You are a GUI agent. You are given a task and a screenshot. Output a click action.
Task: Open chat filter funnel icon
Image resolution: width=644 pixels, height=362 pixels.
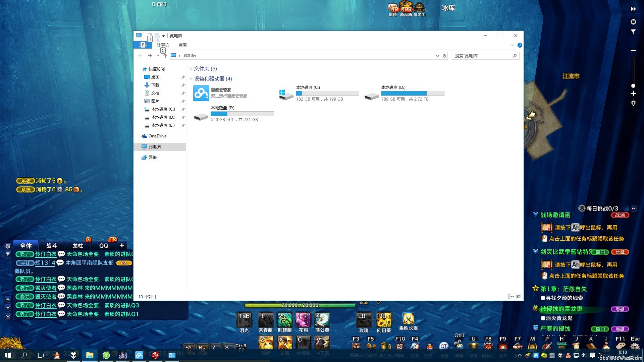click(x=8, y=254)
